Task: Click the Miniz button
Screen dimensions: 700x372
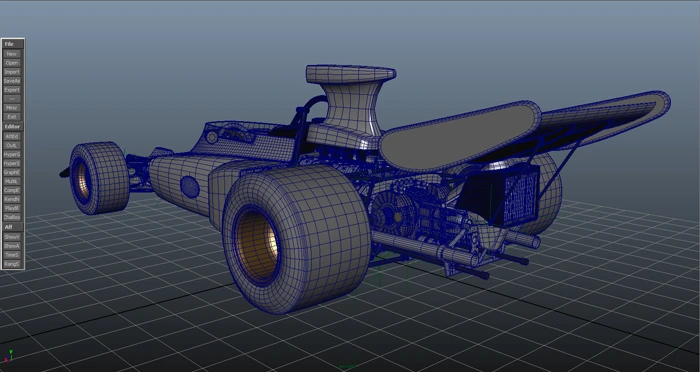Action: (12, 108)
